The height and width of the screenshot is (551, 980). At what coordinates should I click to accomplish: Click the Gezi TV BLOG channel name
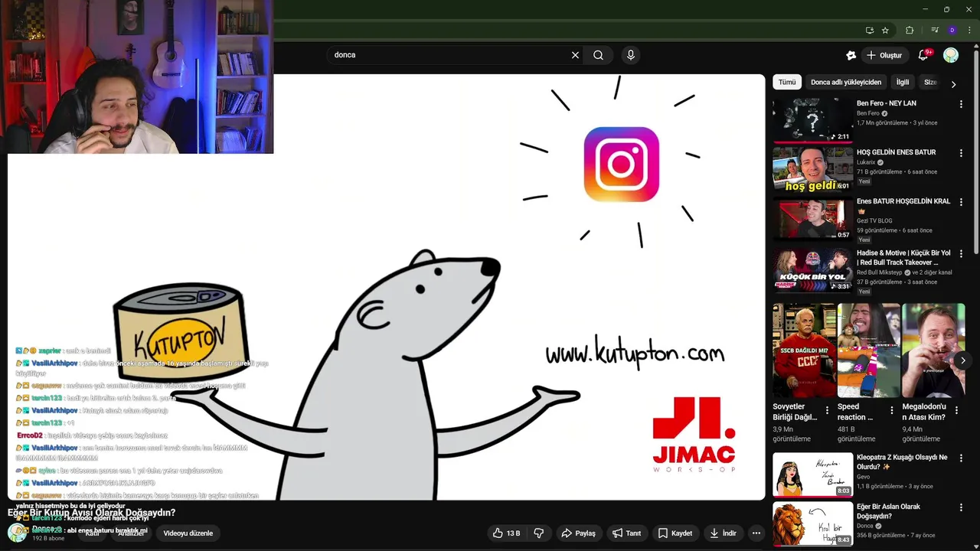tap(874, 221)
